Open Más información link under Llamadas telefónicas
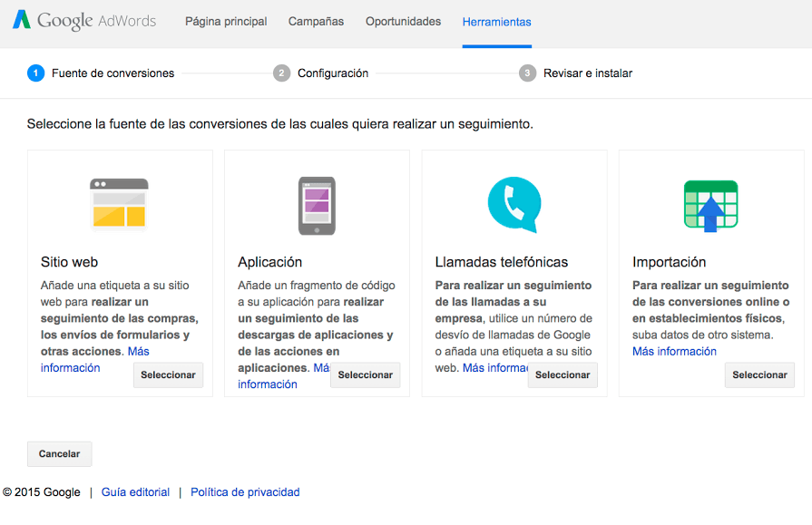812x525 pixels. 495,367
